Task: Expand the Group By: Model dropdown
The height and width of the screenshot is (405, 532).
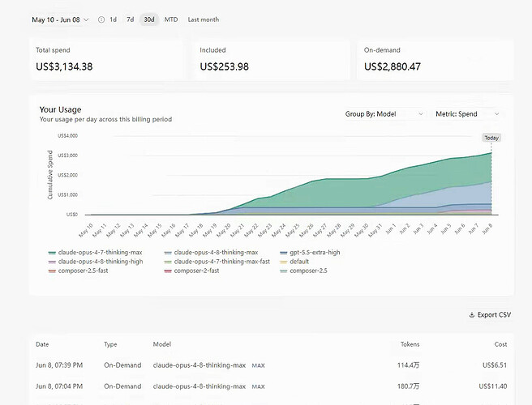Action: [x=384, y=114]
